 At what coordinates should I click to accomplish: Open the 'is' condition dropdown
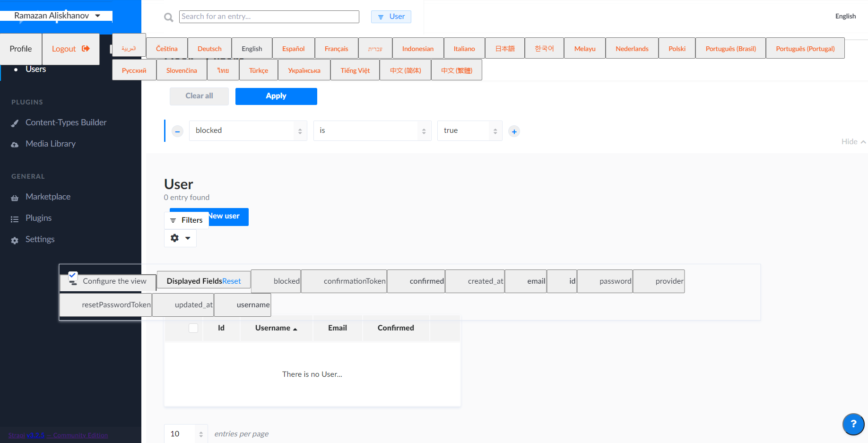click(x=373, y=130)
